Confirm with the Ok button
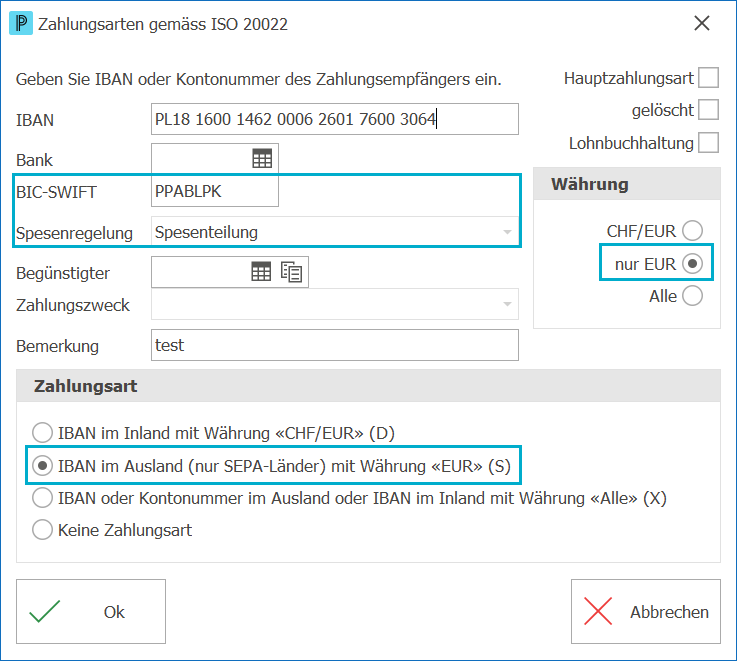This screenshot has height=661, width=737. click(x=91, y=611)
